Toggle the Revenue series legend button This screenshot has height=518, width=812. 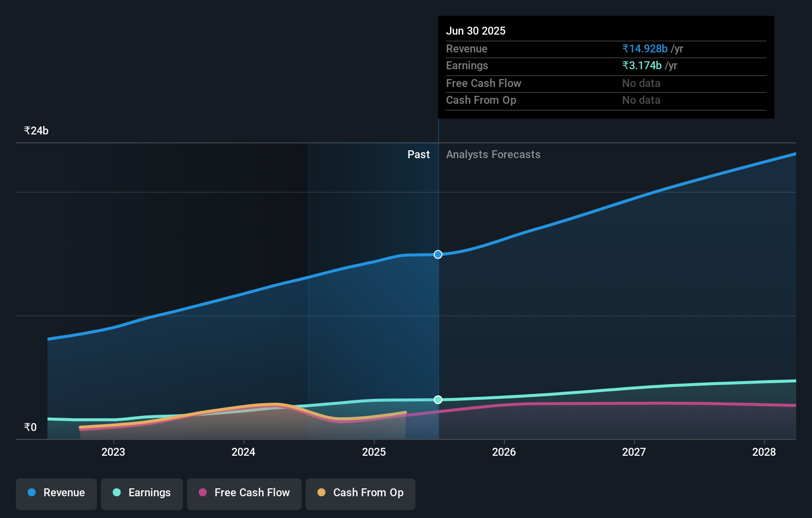point(56,494)
